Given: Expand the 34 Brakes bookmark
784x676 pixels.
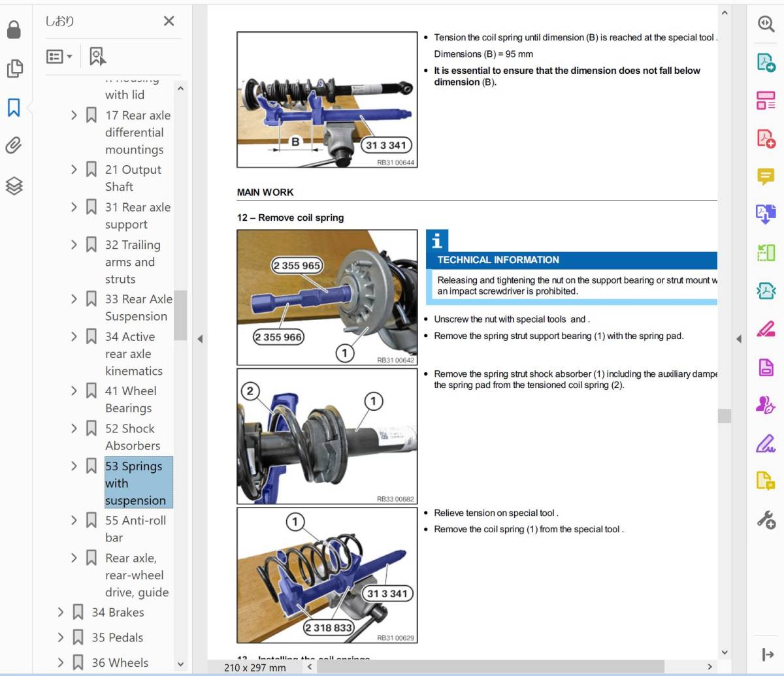Looking at the screenshot, I should click(x=60, y=612).
